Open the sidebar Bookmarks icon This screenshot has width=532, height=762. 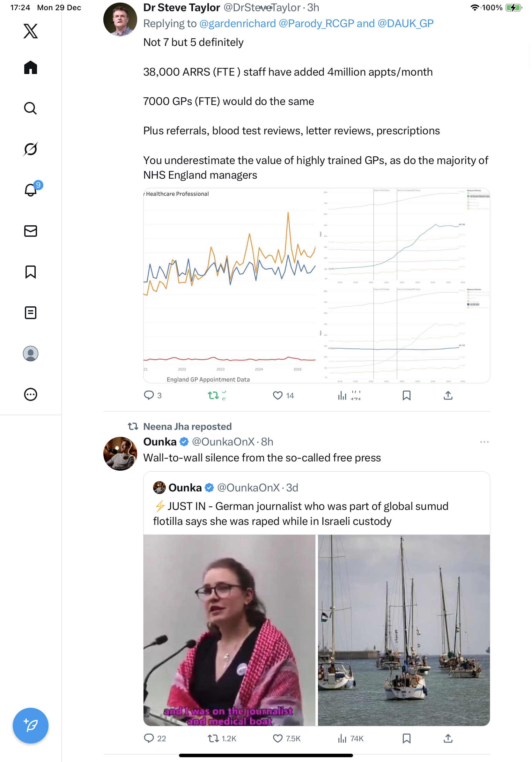(31, 272)
